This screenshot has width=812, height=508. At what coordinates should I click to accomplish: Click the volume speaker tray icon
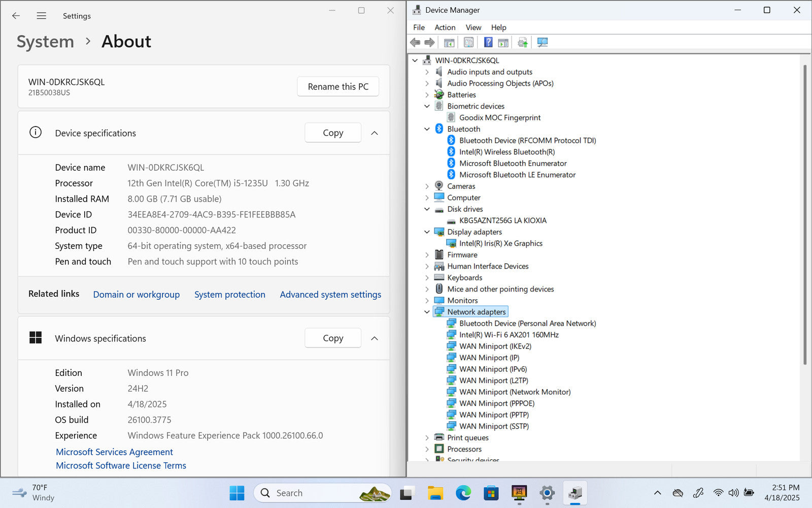tap(733, 493)
